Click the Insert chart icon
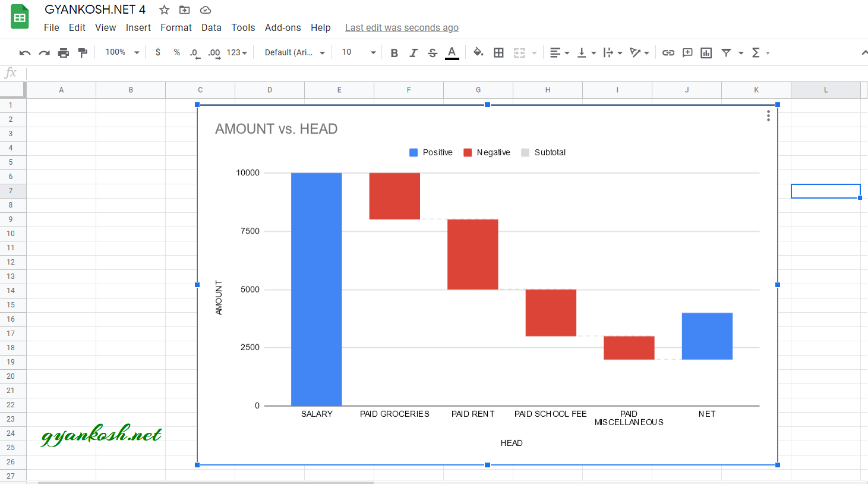868x484 pixels. point(706,53)
